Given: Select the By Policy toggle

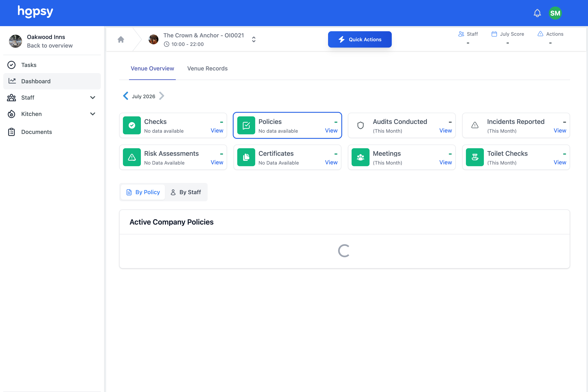Looking at the screenshot, I should pos(143,192).
